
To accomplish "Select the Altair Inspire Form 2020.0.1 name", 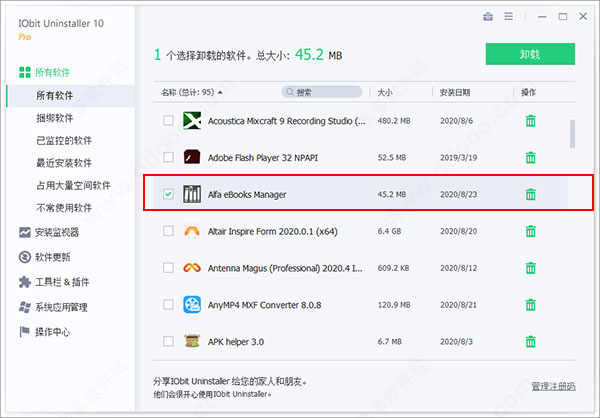I will (273, 231).
